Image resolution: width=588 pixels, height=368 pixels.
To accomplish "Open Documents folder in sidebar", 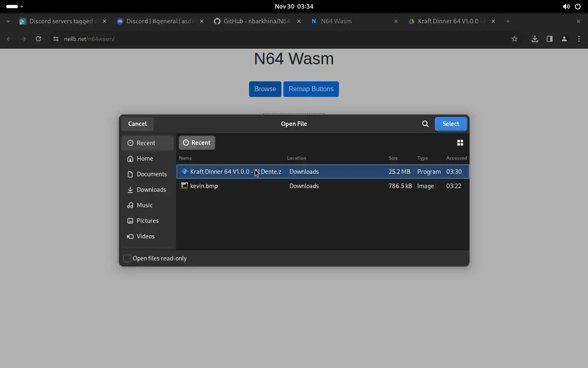I will coord(147,174).
